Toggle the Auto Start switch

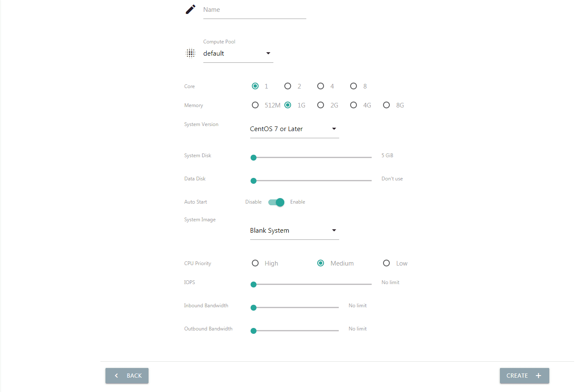(276, 202)
